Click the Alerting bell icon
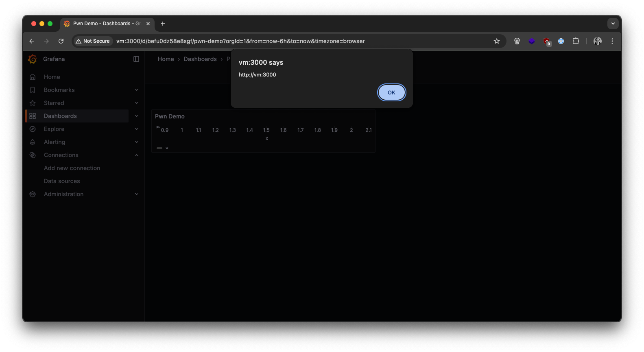 pyautogui.click(x=33, y=142)
